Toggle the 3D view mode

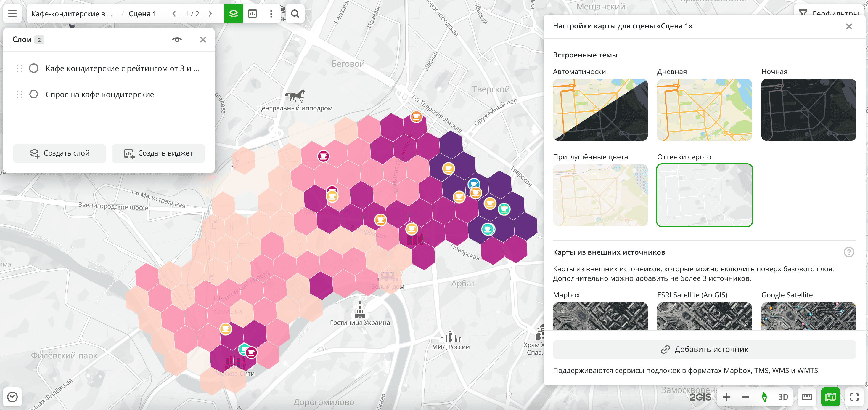(783, 397)
